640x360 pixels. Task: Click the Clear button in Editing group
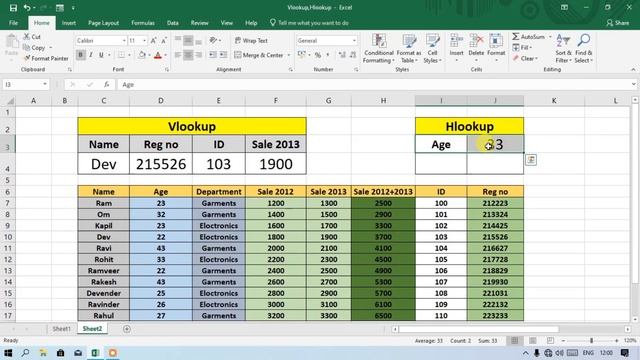point(525,58)
